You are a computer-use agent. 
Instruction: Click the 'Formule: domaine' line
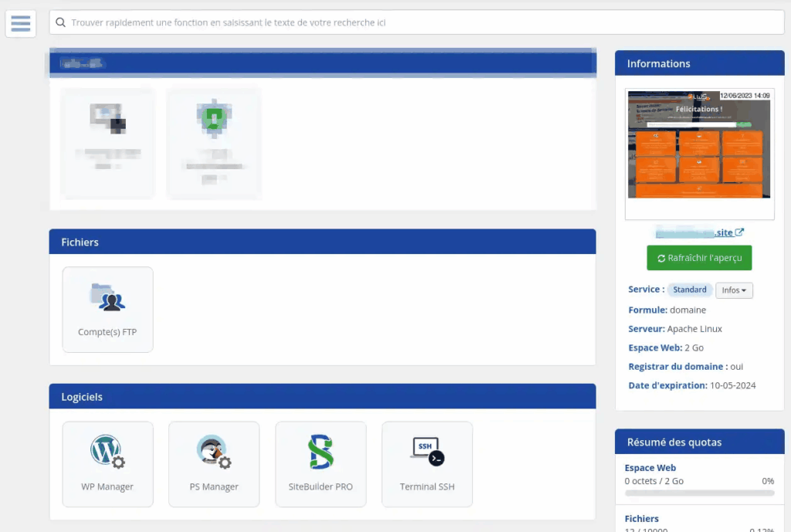pos(667,310)
